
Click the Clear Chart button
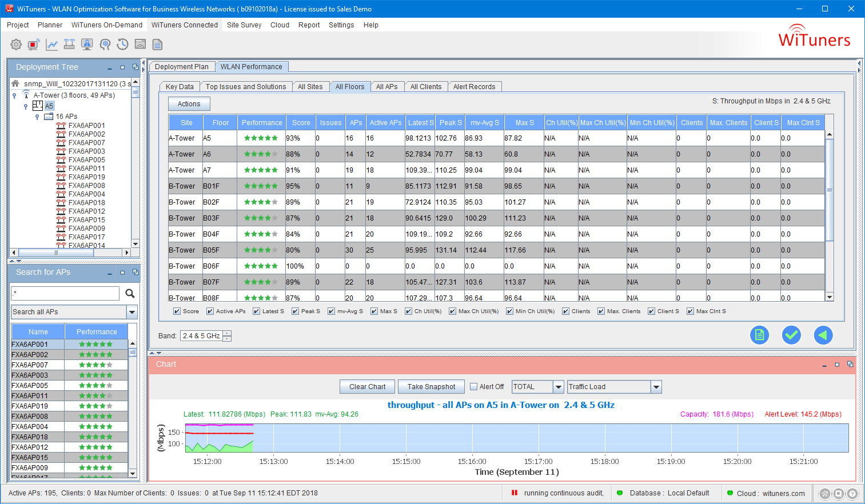pyautogui.click(x=368, y=387)
